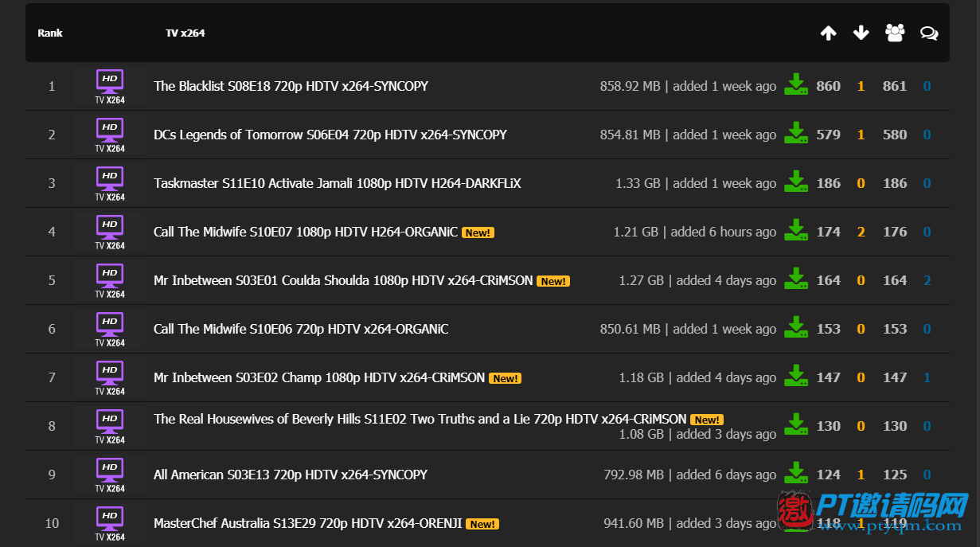
Task: Click download icon for Mr Inbetween S03E02 Champ
Action: coord(796,377)
